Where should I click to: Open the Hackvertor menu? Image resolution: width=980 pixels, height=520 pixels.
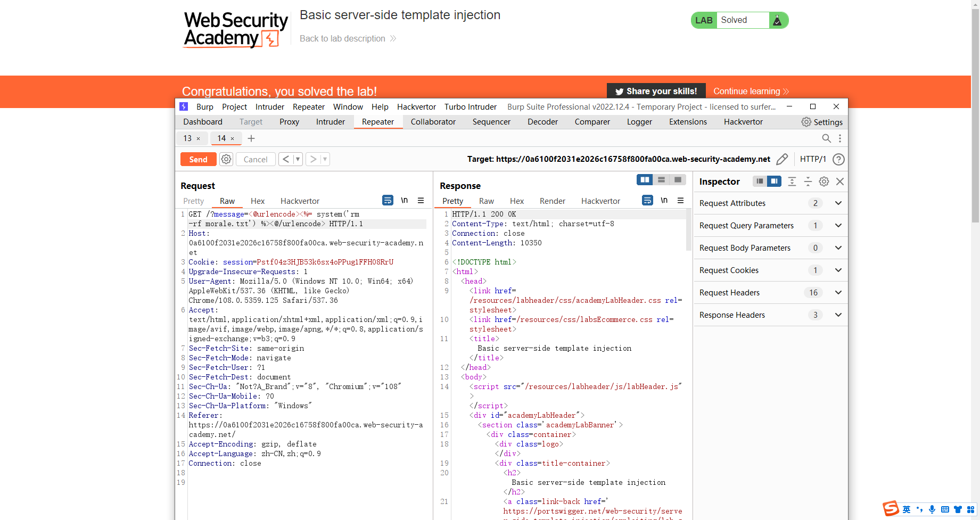click(x=416, y=107)
